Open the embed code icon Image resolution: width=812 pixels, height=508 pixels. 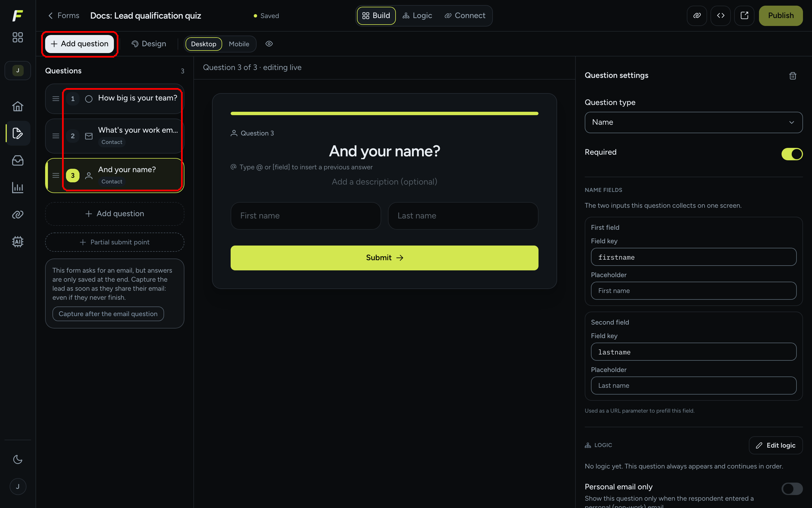[720, 16]
